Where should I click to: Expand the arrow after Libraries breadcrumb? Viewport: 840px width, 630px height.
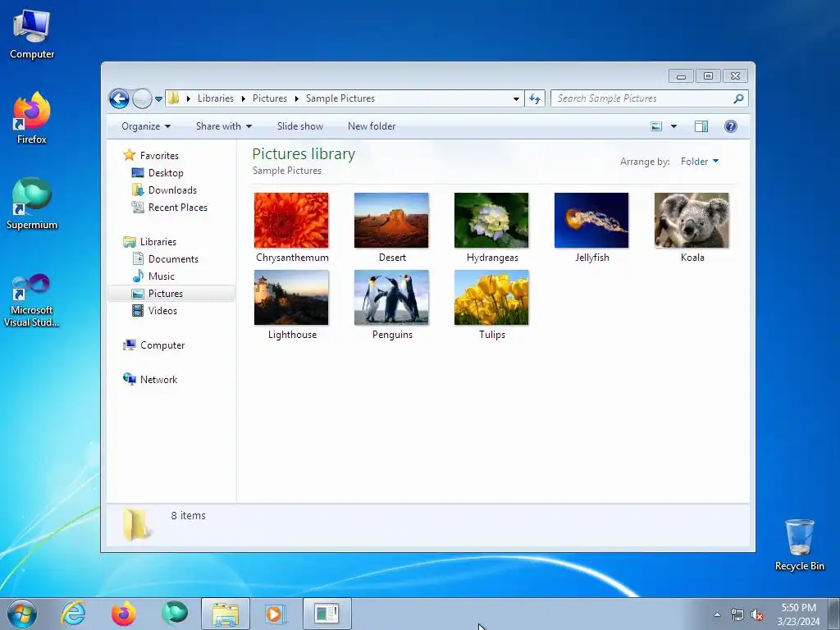243,98
